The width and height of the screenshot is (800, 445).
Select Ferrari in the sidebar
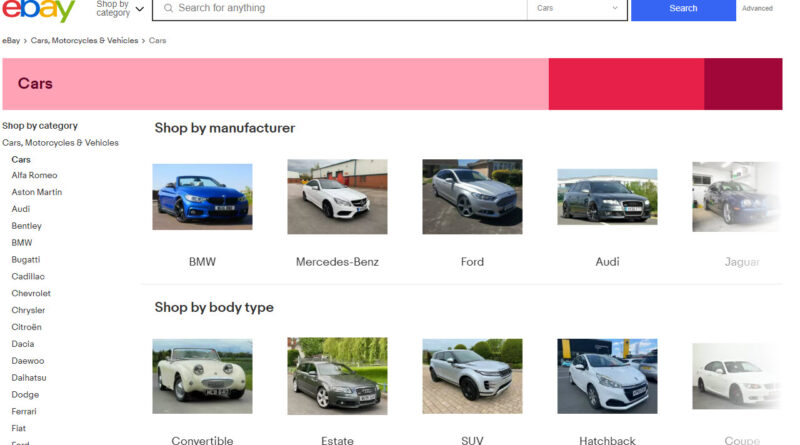pyautogui.click(x=24, y=411)
